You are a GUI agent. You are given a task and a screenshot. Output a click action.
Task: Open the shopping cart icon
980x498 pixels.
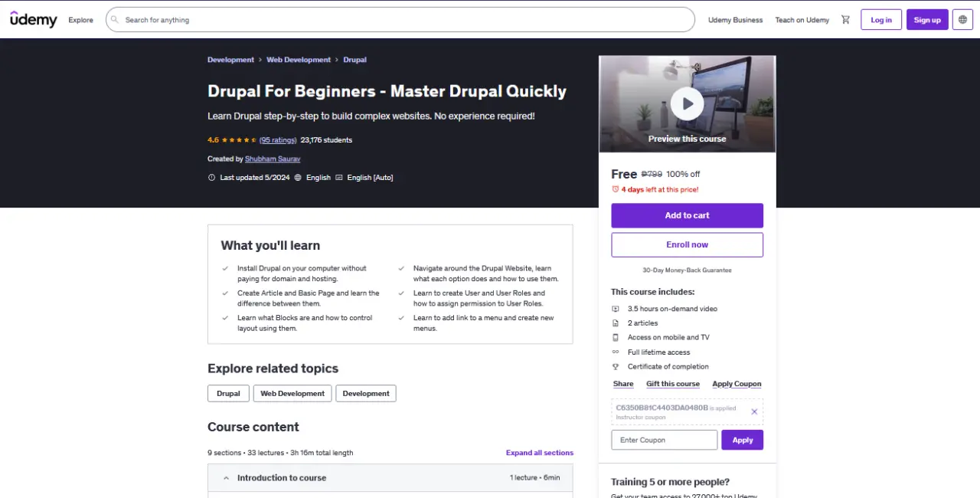click(x=845, y=20)
